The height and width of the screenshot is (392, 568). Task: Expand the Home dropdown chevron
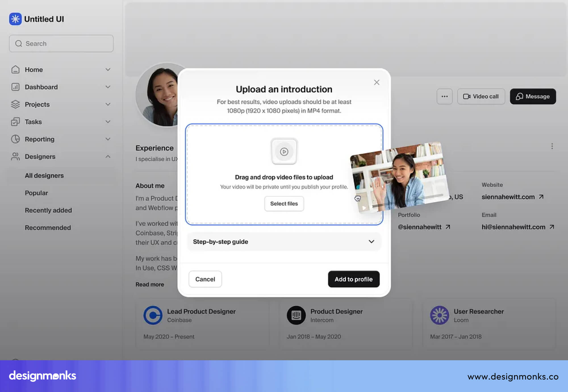tap(108, 69)
